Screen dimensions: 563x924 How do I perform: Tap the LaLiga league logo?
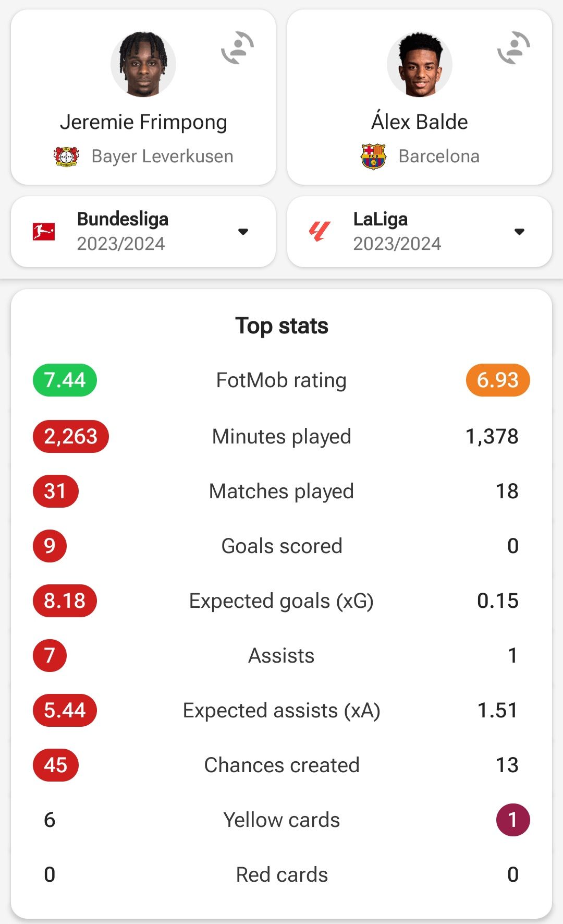click(x=320, y=231)
